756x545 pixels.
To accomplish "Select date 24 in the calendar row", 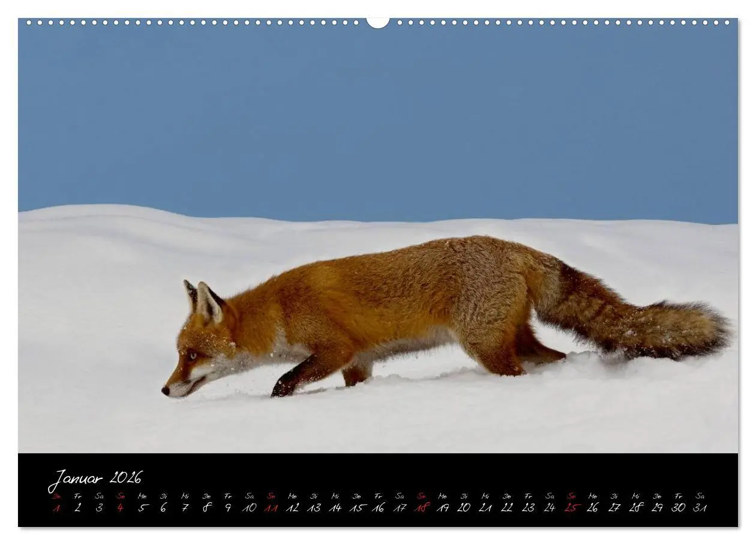I will pyautogui.click(x=550, y=508).
